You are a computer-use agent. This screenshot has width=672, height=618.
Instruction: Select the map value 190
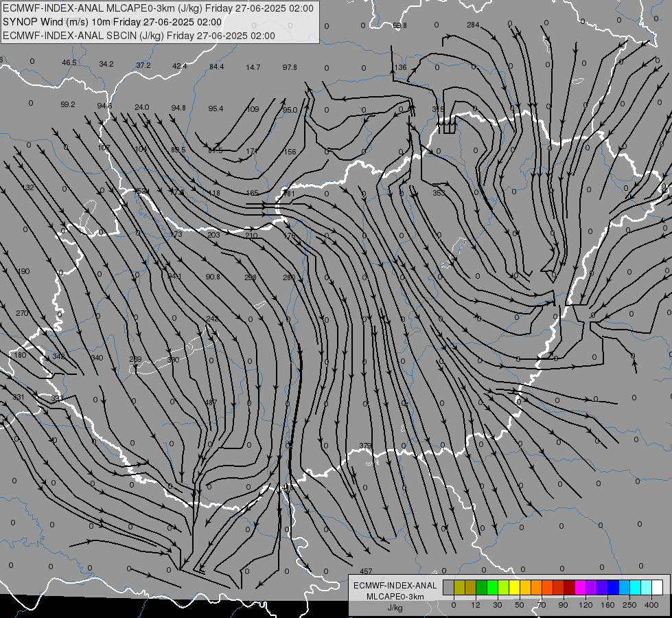(x=23, y=271)
